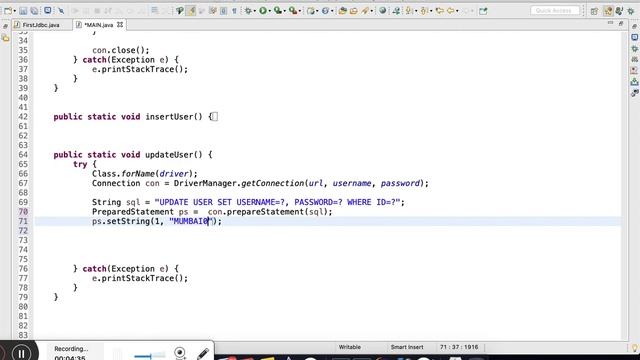Click the New Java Package icon
640x360 pixels.
(x=311, y=11)
